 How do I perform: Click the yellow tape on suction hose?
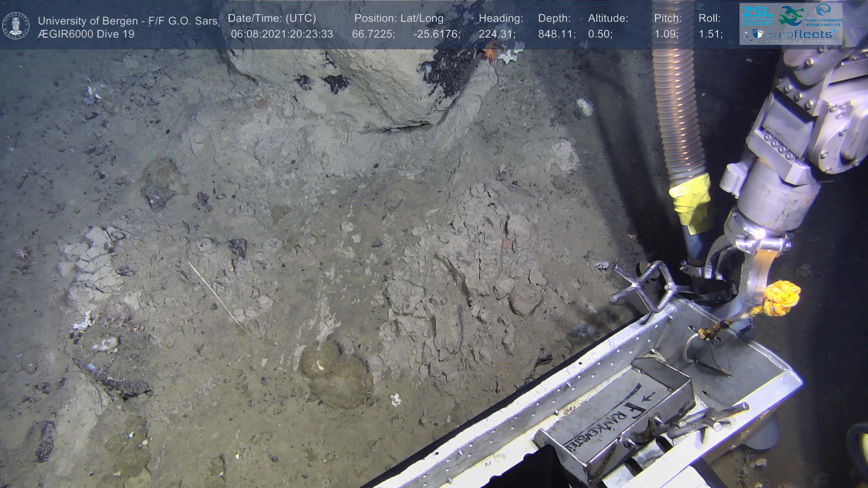pos(690,201)
